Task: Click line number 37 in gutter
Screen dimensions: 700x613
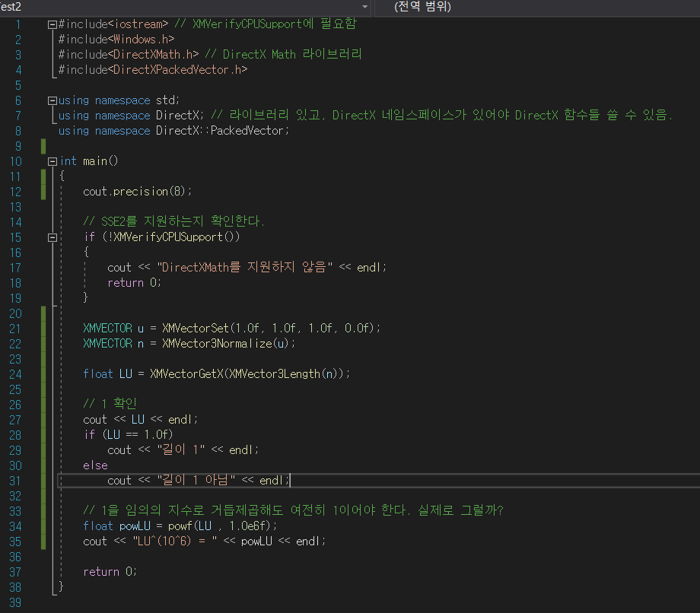Action: point(15,572)
